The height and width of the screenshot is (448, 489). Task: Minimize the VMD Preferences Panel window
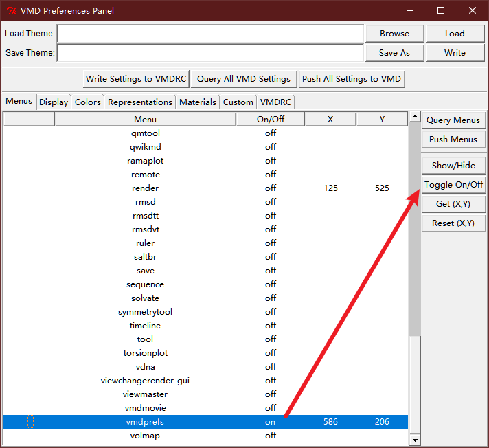pyautogui.click(x=410, y=10)
